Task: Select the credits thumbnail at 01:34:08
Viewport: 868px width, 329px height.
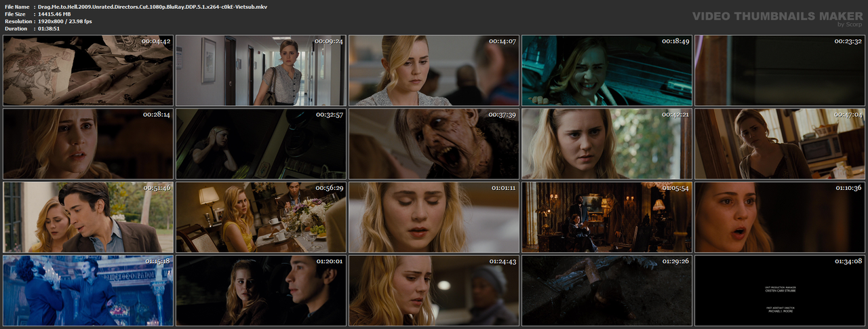Action: pyautogui.click(x=780, y=290)
